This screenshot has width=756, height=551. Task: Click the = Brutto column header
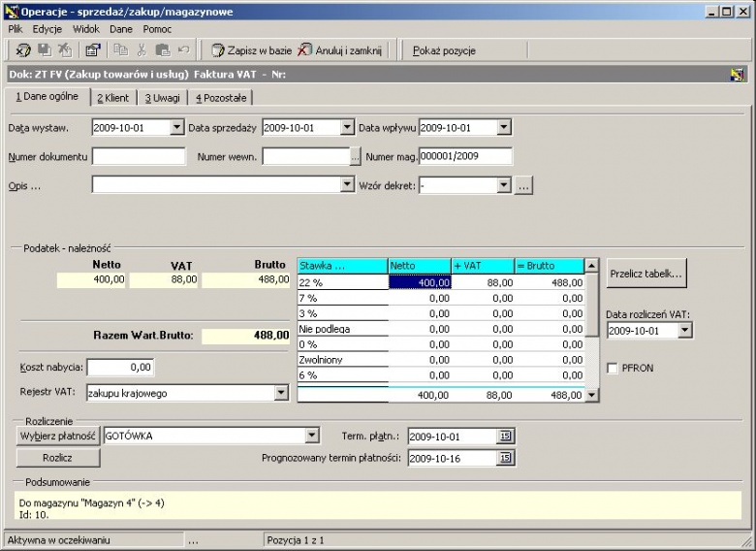(550, 266)
